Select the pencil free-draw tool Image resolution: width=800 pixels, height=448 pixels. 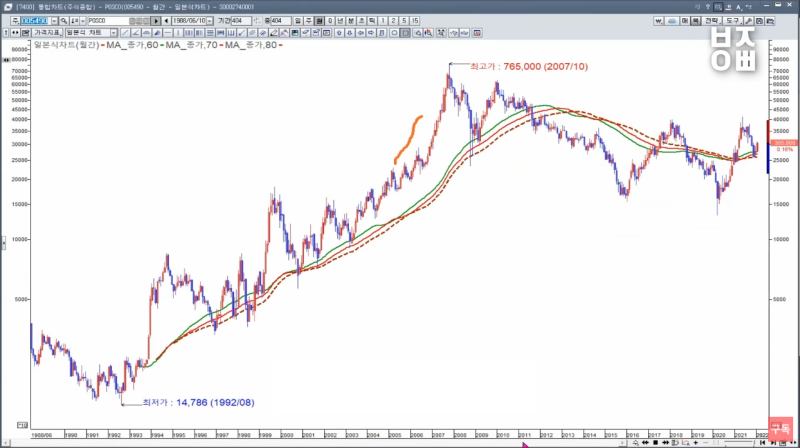point(273,33)
